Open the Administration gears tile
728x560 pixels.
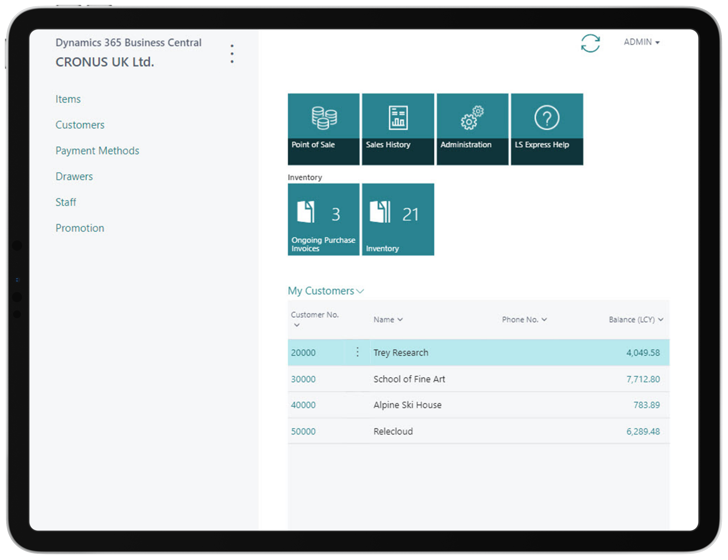click(x=472, y=129)
